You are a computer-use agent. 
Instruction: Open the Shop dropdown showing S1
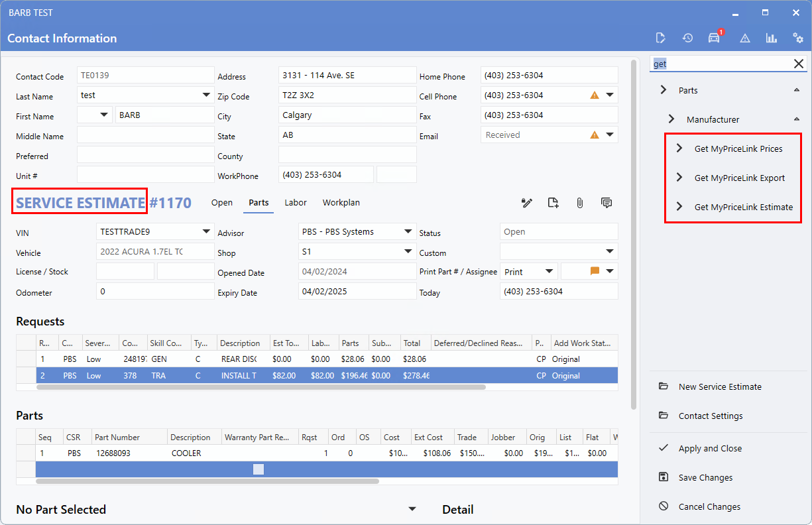(x=408, y=252)
